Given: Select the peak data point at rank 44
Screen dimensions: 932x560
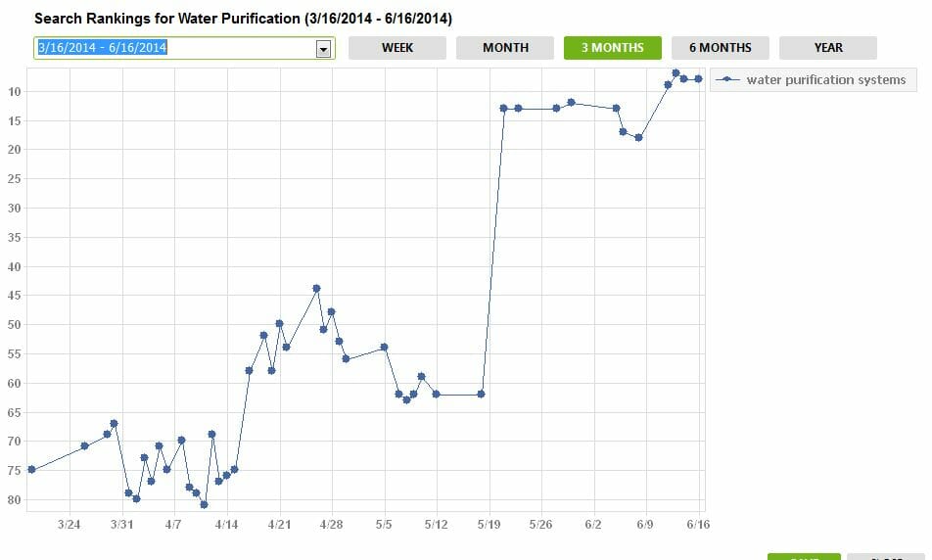Looking at the screenshot, I should click(317, 289).
